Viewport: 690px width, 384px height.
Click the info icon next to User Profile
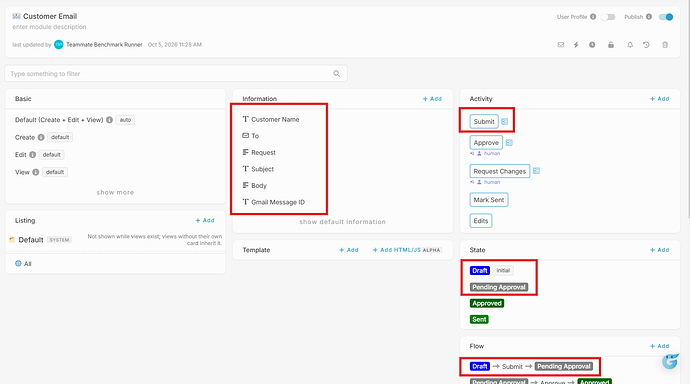(593, 17)
